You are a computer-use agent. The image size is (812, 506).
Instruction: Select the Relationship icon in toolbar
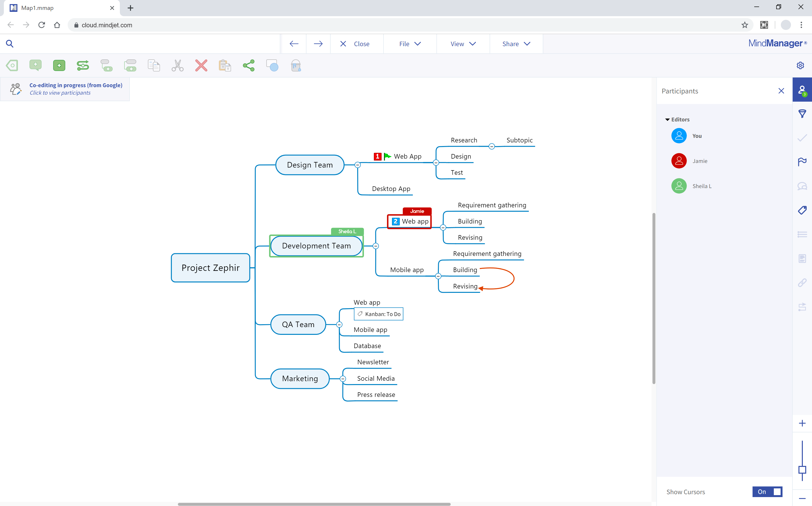click(83, 65)
